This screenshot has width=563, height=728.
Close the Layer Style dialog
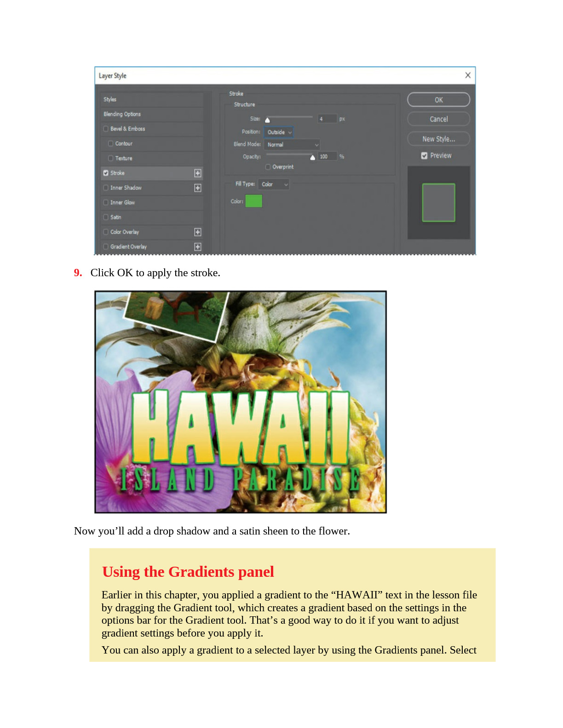coord(467,75)
